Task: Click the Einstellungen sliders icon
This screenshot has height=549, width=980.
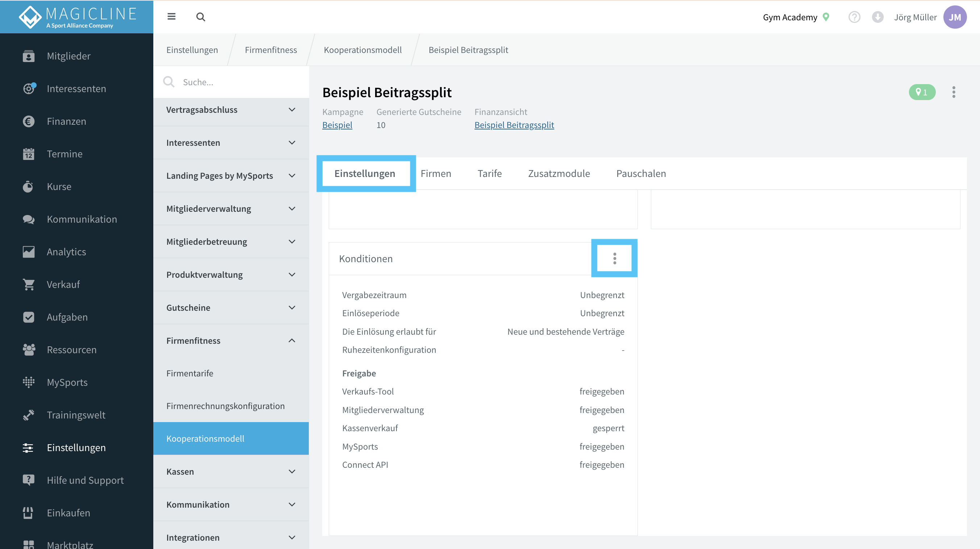Action: click(x=29, y=448)
